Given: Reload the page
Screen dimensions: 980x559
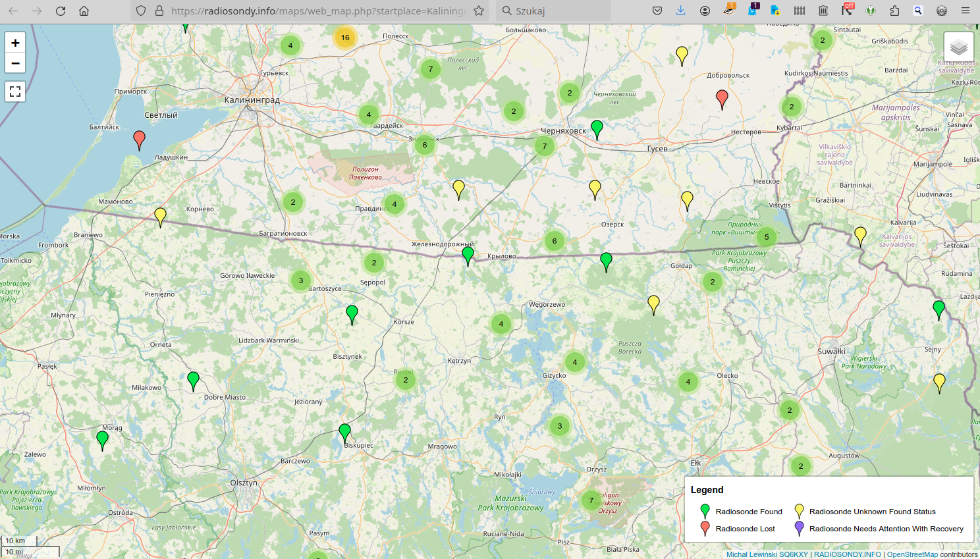Looking at the screenshot, I should pos(61,11).
